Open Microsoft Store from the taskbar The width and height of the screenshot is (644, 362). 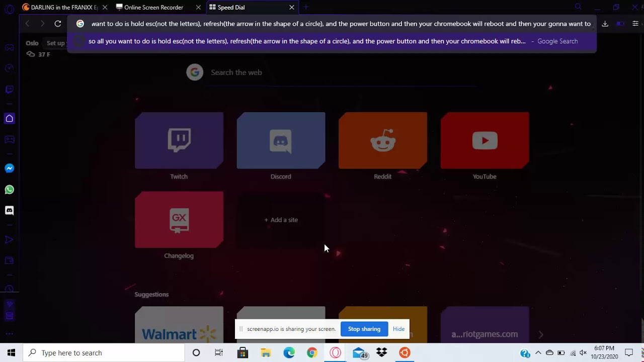pos(243,353)
